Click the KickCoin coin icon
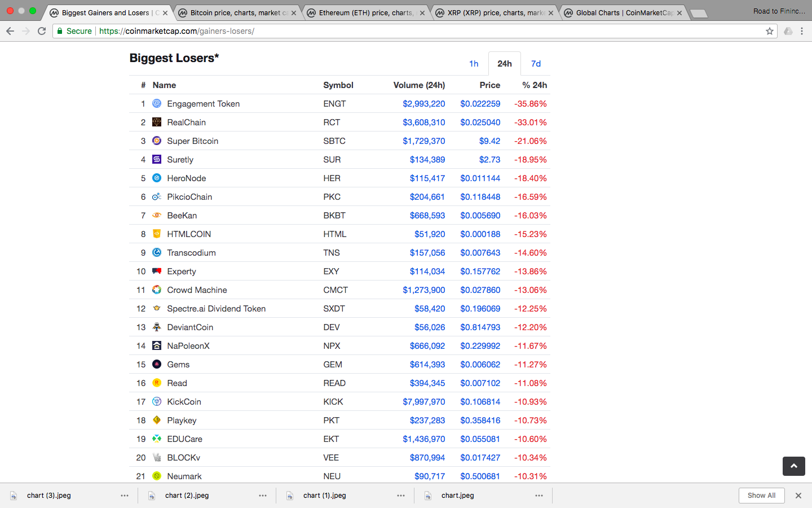The height and width of the screenshot is (508, 812). click(157, 401)
